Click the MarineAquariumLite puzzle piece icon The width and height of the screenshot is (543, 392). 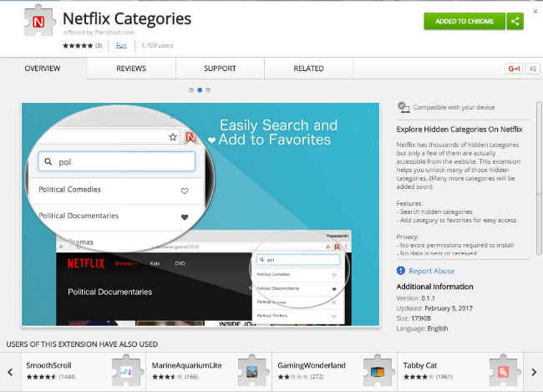click(x=251, y=371)
